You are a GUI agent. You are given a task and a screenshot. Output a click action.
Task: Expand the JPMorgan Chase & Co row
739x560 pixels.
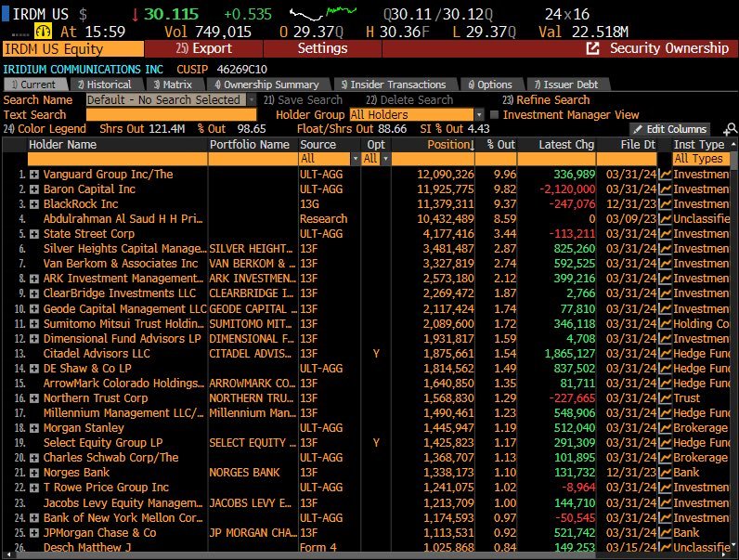(x=34, y=533)
